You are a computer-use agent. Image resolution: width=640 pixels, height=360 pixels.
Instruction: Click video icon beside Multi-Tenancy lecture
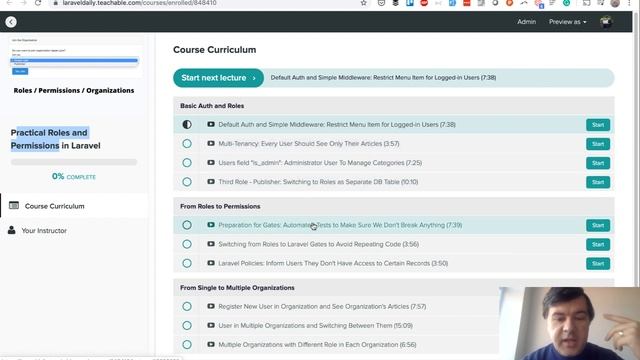211,143
